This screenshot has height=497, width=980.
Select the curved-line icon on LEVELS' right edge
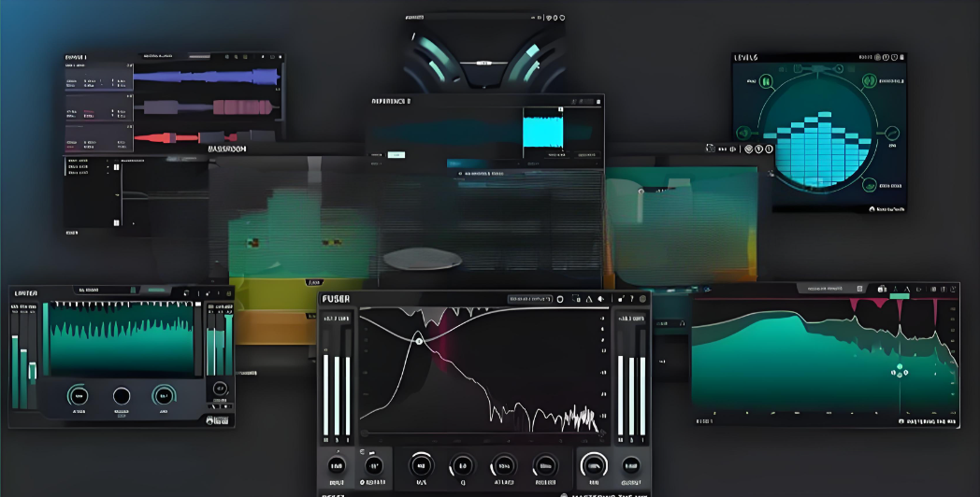[x=891, y=133]
